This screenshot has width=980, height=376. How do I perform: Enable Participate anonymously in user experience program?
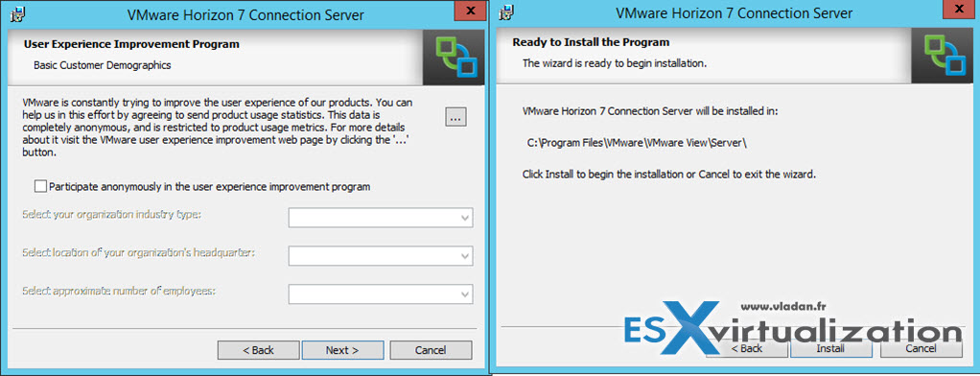point(40,186)
